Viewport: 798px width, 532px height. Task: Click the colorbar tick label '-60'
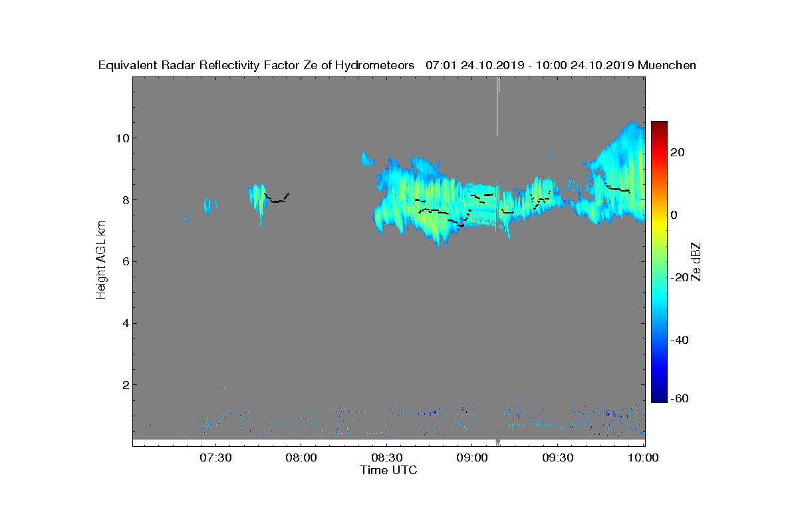click(680, 398)
